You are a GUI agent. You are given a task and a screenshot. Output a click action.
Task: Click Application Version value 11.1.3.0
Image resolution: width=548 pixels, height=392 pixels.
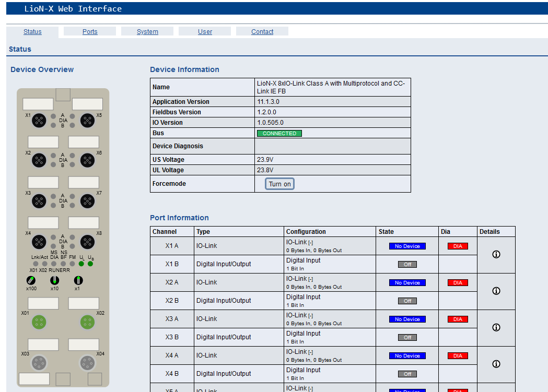pos(268,102)
